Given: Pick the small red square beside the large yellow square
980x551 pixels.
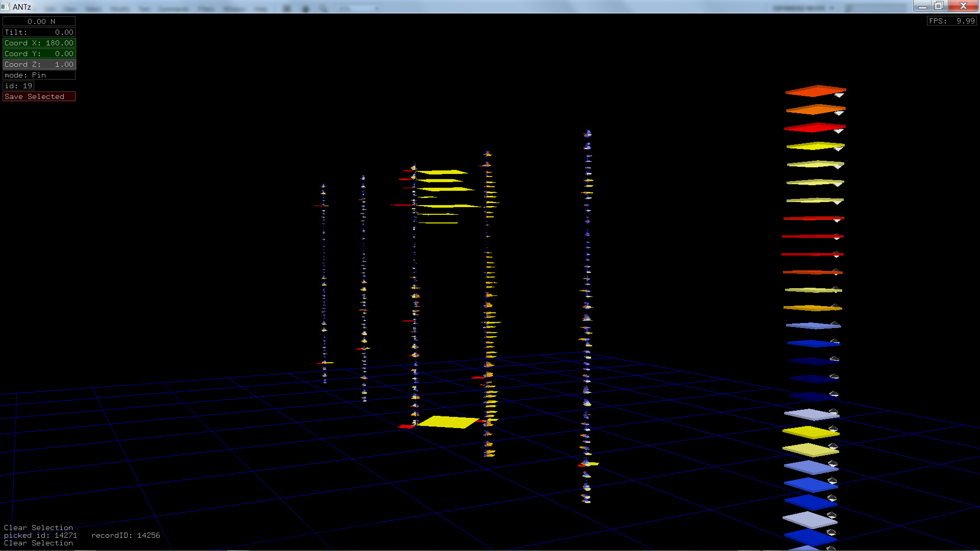Looking at the screenshot, I should [x=406, y=427].
